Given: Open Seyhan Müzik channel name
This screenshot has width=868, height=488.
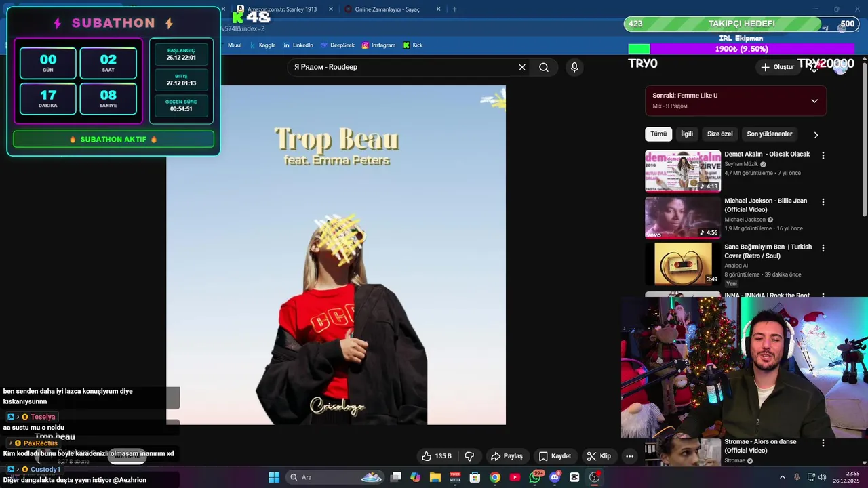Looking at the screenshot, I should [741, 164].
